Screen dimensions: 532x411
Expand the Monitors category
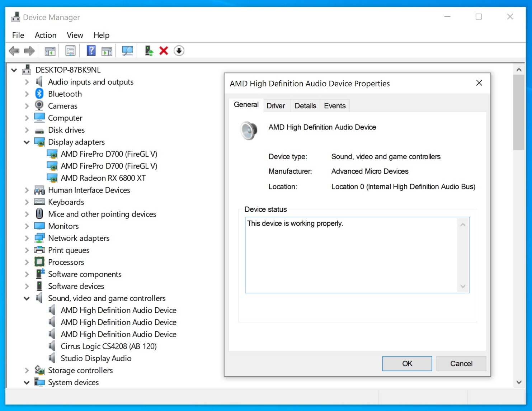coord(27,226)
